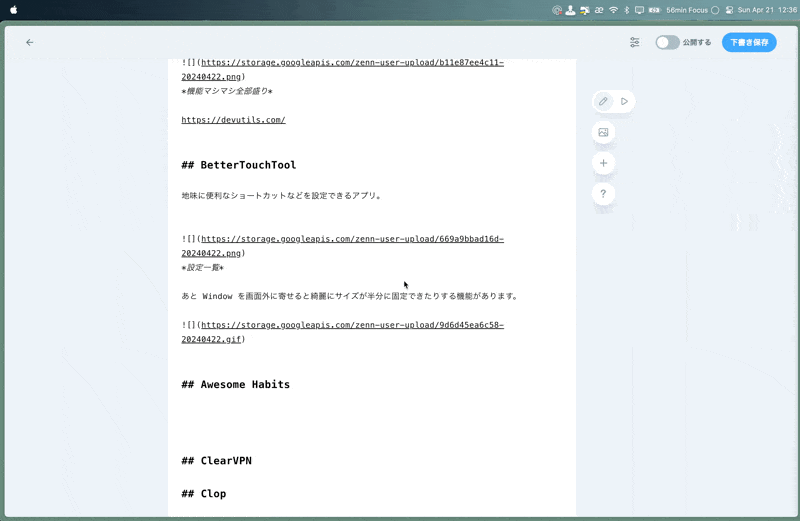
Task: Open article settings sliders icon
Action: pos(634,42)
